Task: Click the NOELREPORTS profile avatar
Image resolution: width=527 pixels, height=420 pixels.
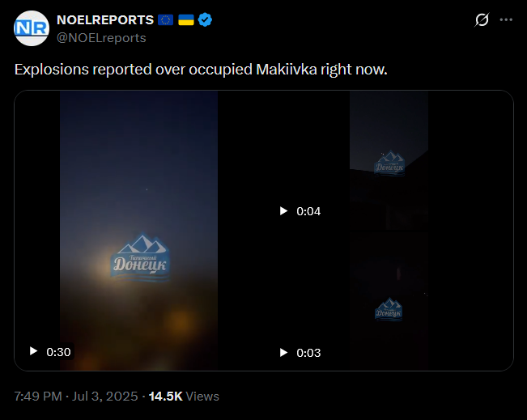Action: (32, 28)
